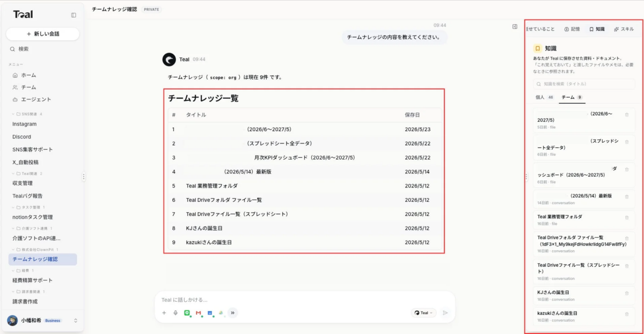Start a new conversation with 新しい会話
Screen dimensions: 644x334
click(x=42, y=34)
